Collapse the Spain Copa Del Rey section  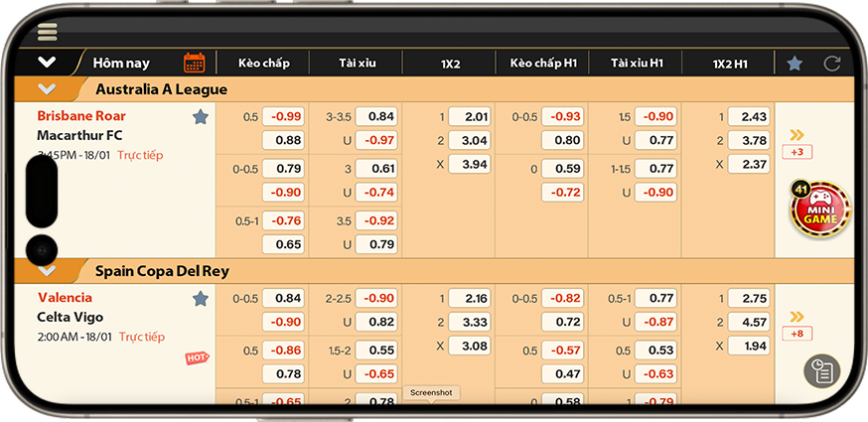point(47,270)
